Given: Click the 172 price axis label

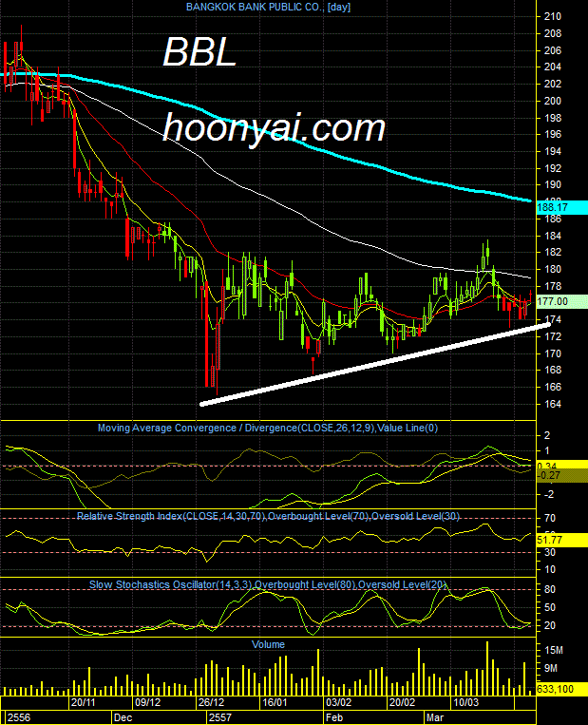Looking at the screenshot, I should (x=553, y=337).
